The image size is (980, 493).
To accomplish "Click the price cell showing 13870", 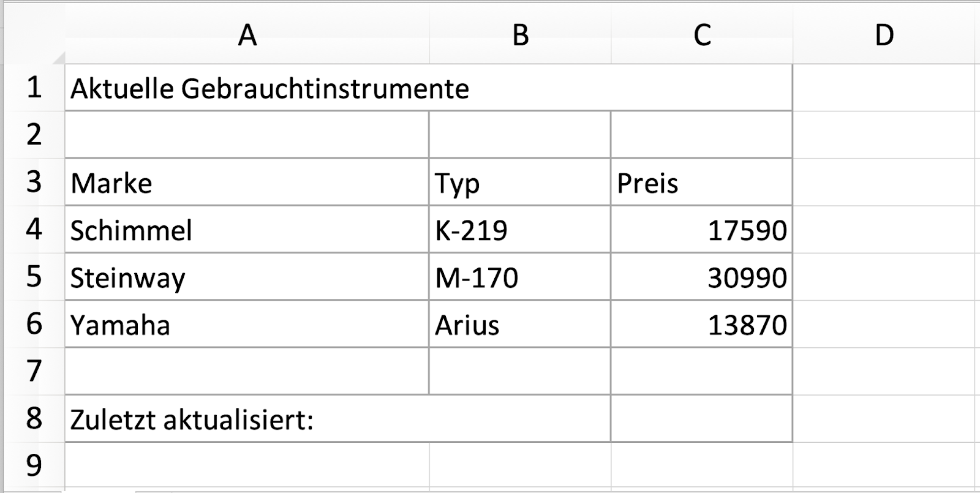I will pos(702,324).
